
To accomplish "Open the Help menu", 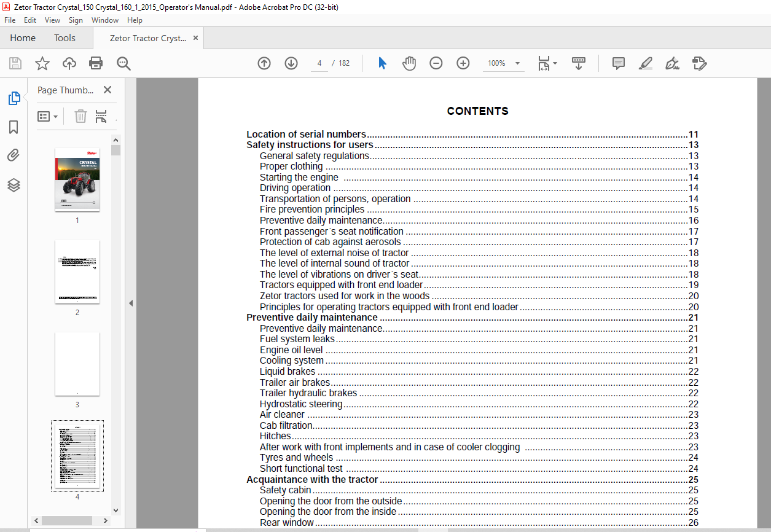I will coord(135,20).
